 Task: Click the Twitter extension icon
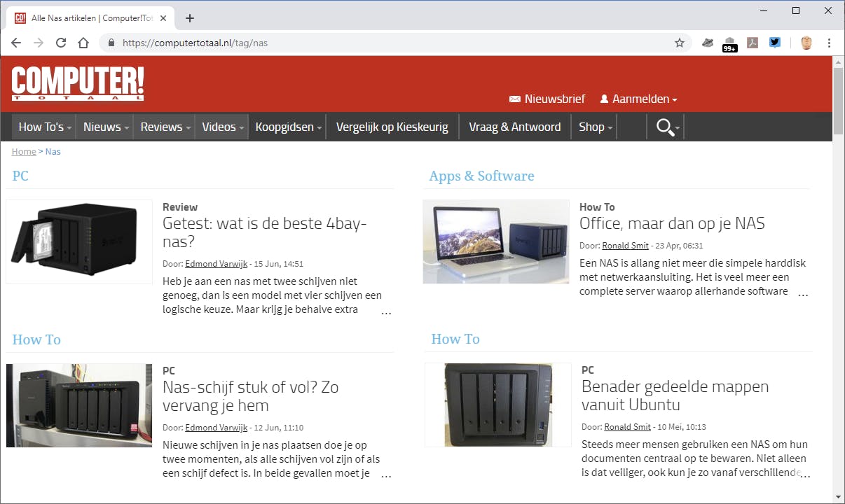click(774, 43)
